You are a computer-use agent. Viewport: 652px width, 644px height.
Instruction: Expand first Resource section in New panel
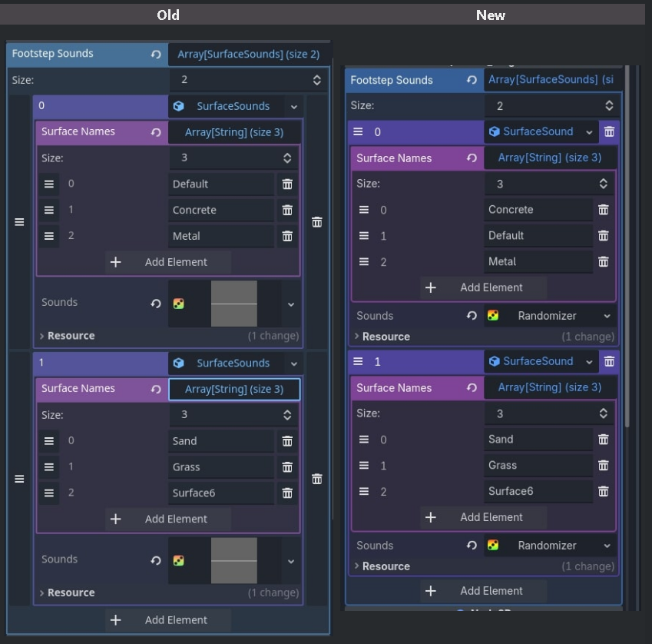click(357, 337)
